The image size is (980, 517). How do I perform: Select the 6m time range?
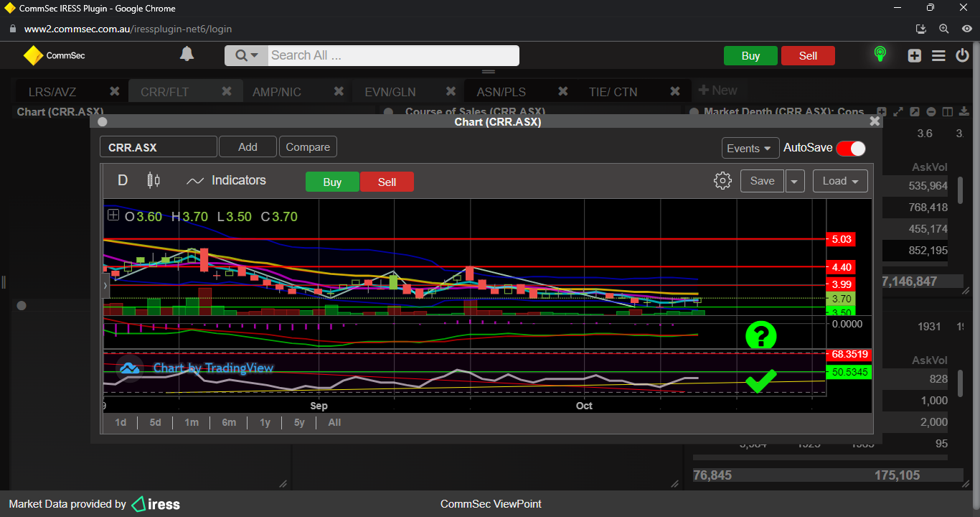click(229, 422)
